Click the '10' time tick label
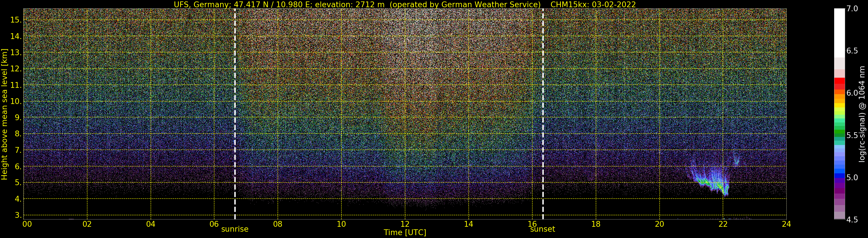The height and width of the screenshot is (238, 868). pyautogui.click(x=341, y=224)
